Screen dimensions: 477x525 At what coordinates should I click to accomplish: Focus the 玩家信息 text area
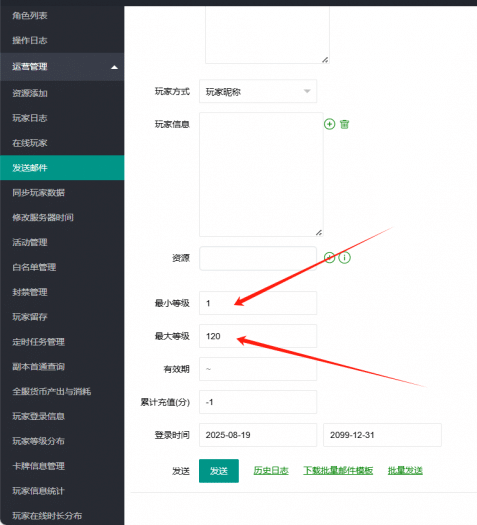coord(261,174)
